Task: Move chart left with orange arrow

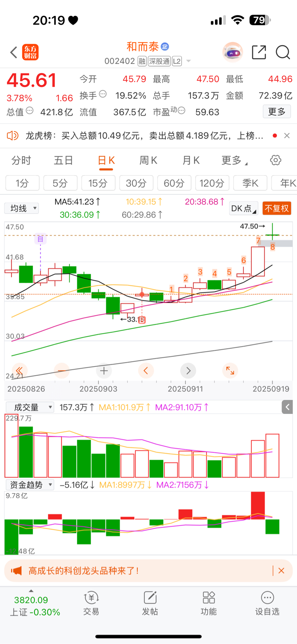Action: [146, 371]
